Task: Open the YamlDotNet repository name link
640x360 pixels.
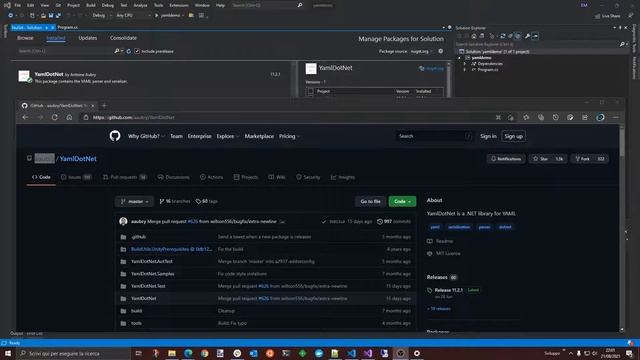Action: tap(78, 159)
